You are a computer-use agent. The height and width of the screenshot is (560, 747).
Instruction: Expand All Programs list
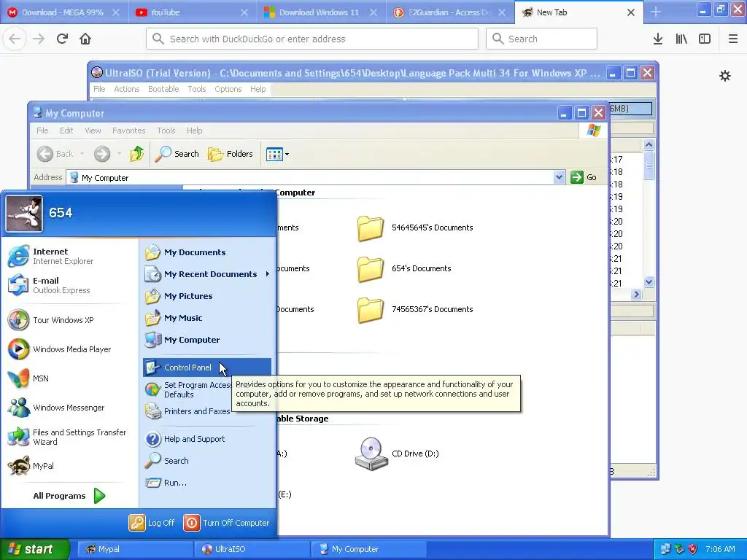pyautogui.click(x=69, y=496)
